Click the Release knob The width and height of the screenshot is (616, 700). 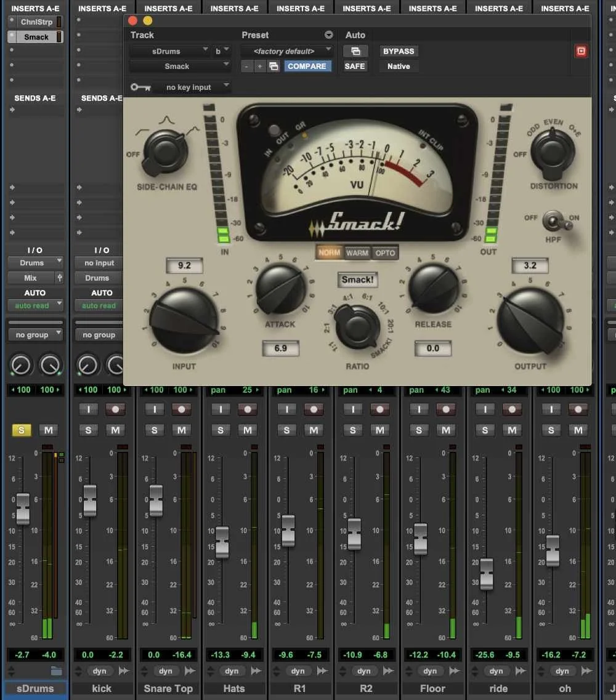433,289
